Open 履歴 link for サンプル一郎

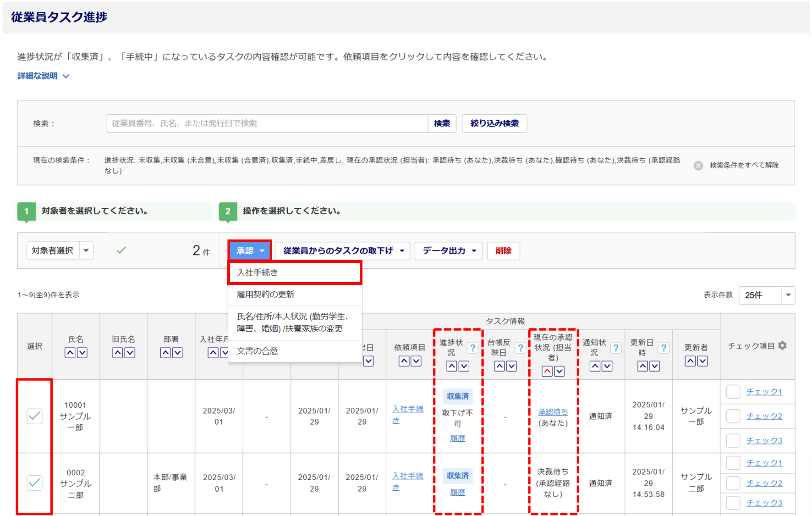click(457, 438)
